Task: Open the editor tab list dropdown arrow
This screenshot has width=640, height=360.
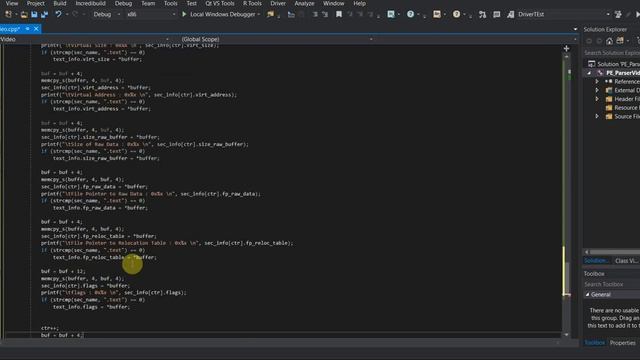Action: pos(576,29)
